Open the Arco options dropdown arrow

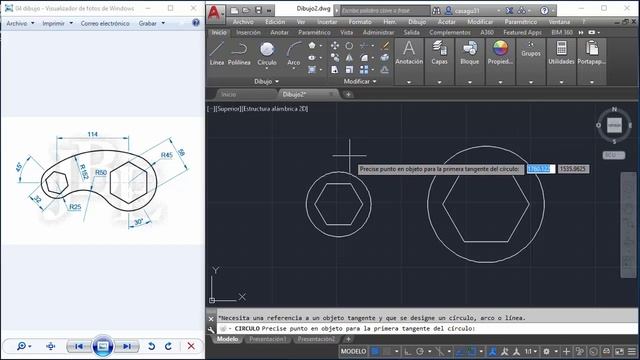pos(294,69)
